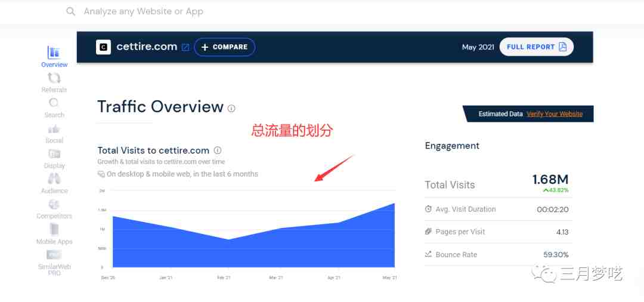Open the Mobile Apps sidebar section
This screenshot has height=302, width=644.
pyautogui.click(x=54, y=235)
